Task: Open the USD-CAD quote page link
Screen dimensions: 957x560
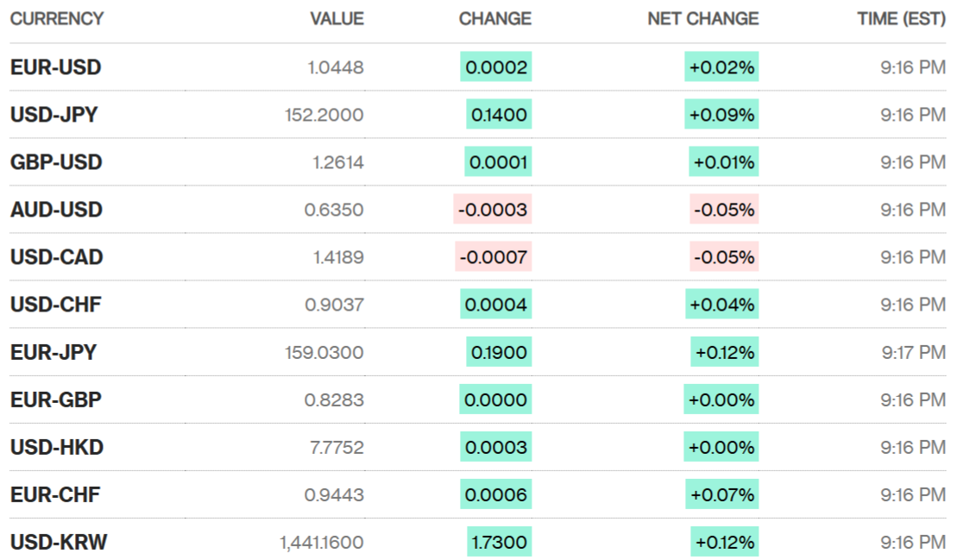Action: [56, 257]
